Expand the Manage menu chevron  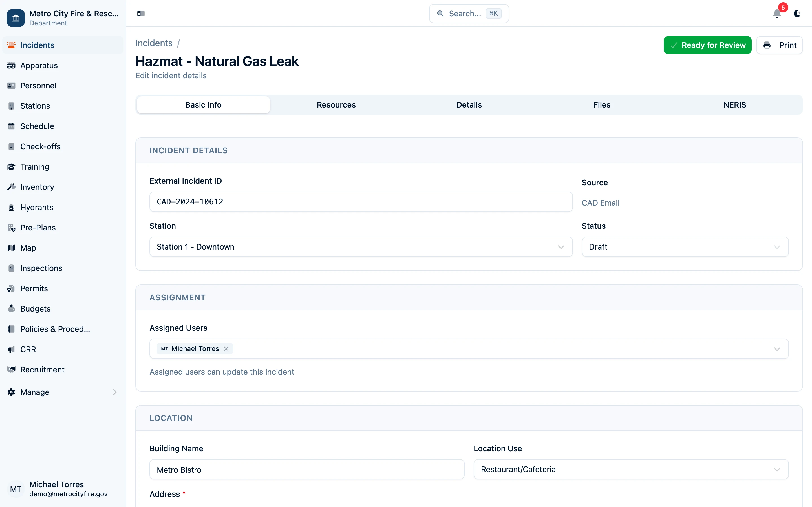click(115, 392)
